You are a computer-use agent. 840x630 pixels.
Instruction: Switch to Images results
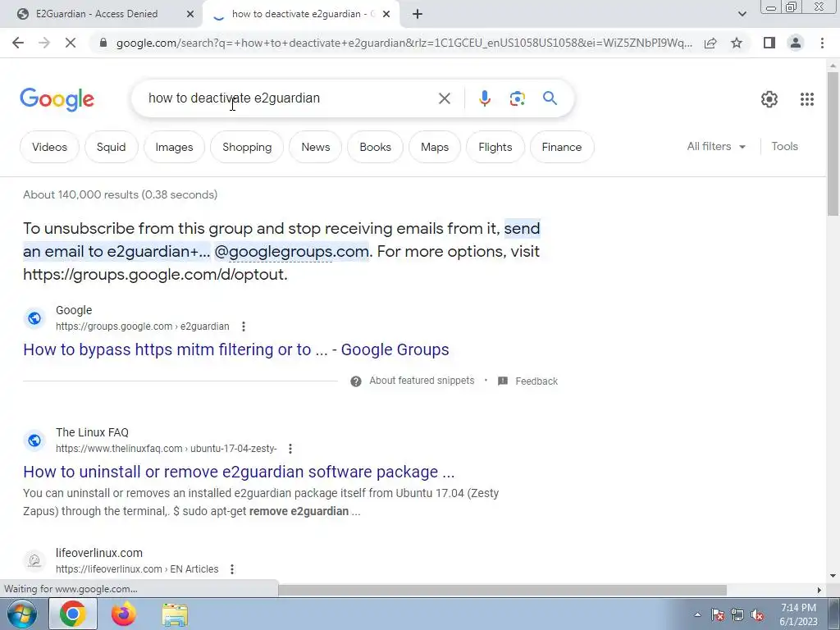click(x=174, y=147)
